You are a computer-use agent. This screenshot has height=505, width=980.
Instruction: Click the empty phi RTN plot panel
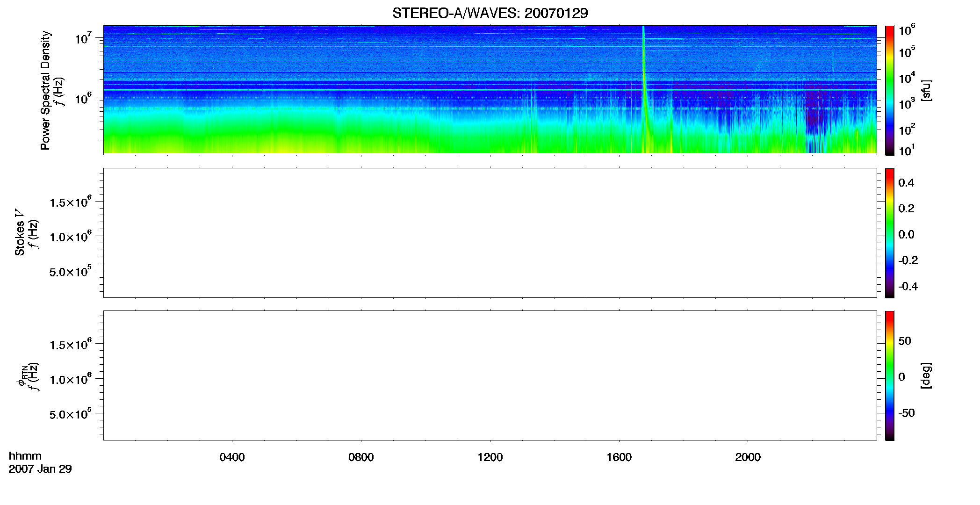490,375
